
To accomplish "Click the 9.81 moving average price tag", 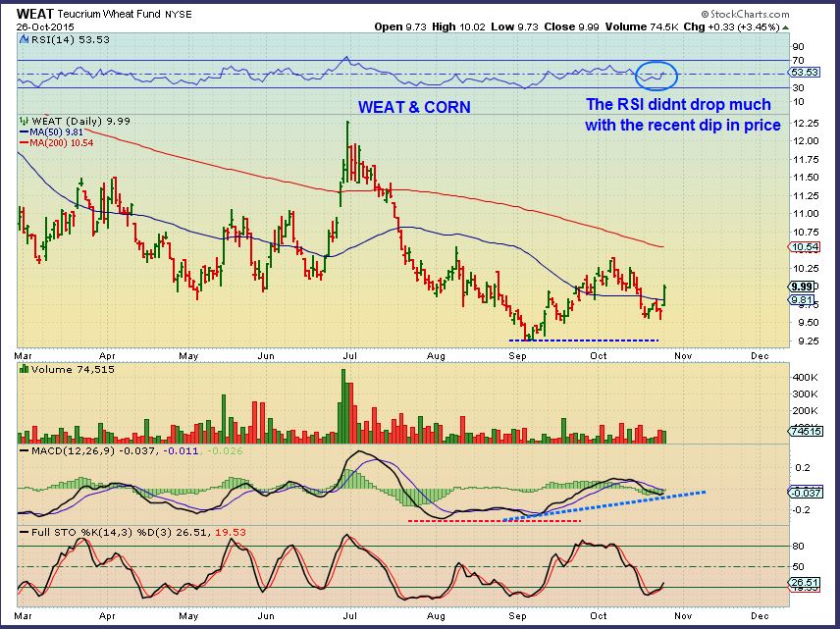I will (x=803, y=300).
